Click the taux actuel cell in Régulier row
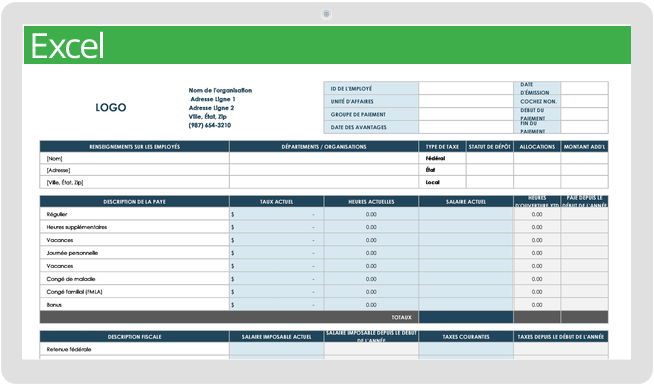 (x=277, y=214)
